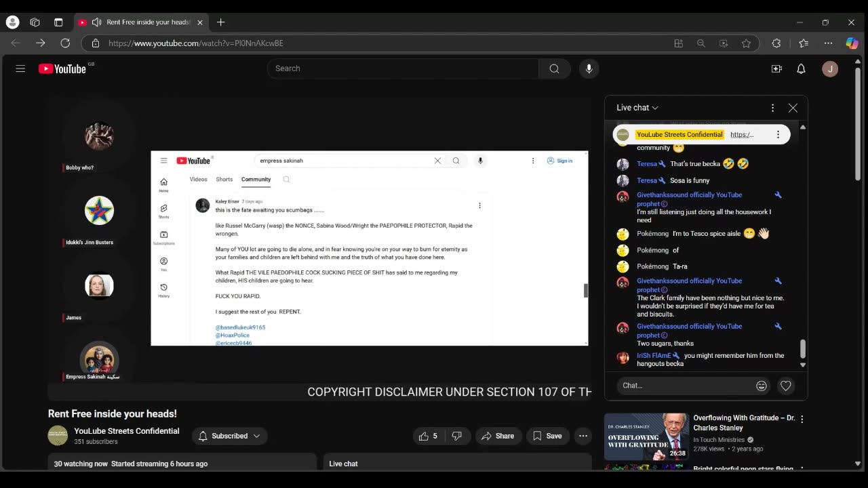This screenshot has width=868, height=488.
Task: Dislike the video with thumbs down
Action: (x=456, y=436)
